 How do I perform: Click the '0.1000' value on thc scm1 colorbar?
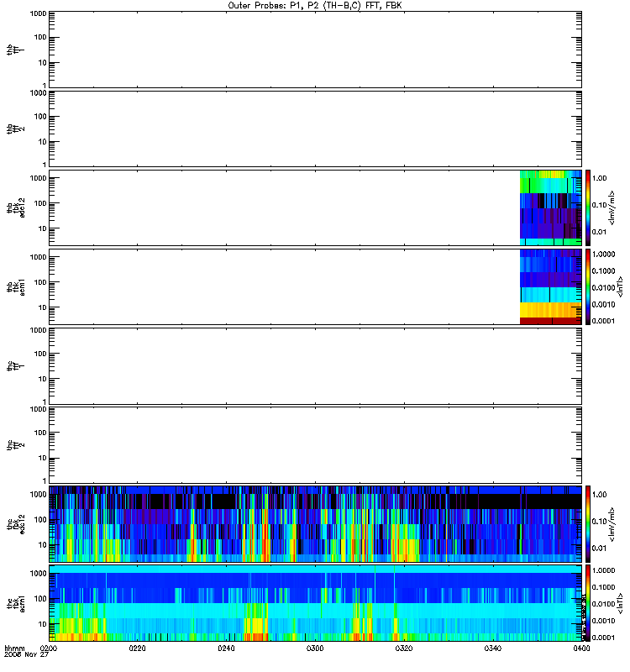(x=603, y=587)
